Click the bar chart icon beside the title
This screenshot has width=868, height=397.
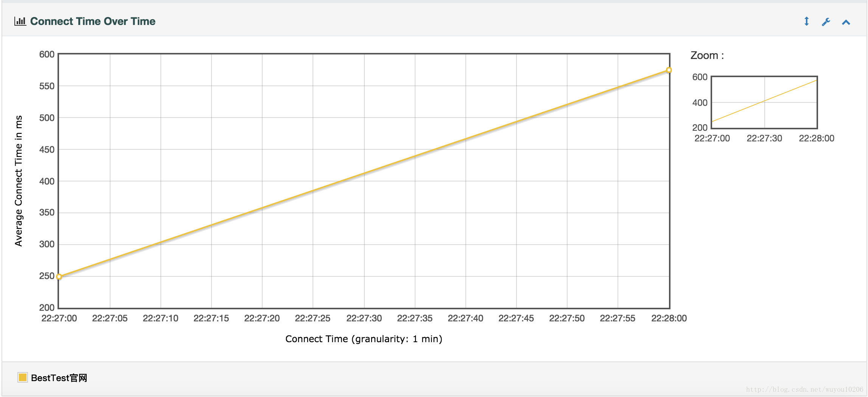pos(20,21)
